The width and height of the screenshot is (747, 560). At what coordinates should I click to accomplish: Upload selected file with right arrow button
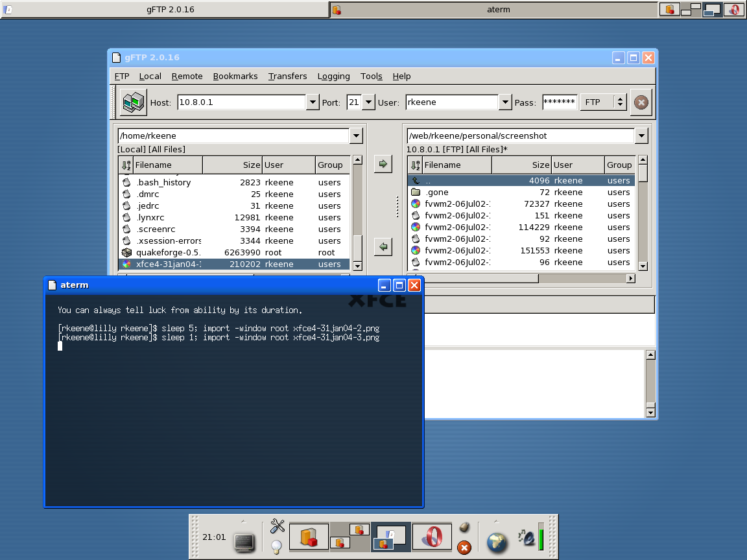click(383, 164)
